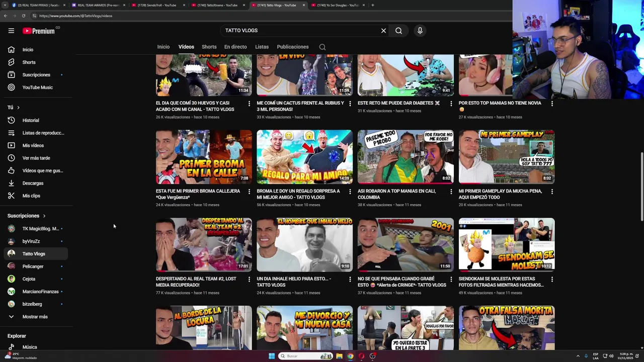Open options menu for CACTUS video
The width and height of the screenshot is (644, 362).
350,104
